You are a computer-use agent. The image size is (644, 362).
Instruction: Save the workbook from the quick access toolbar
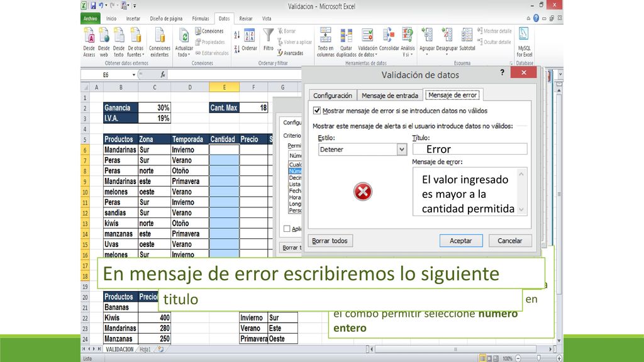coord(93,6)
